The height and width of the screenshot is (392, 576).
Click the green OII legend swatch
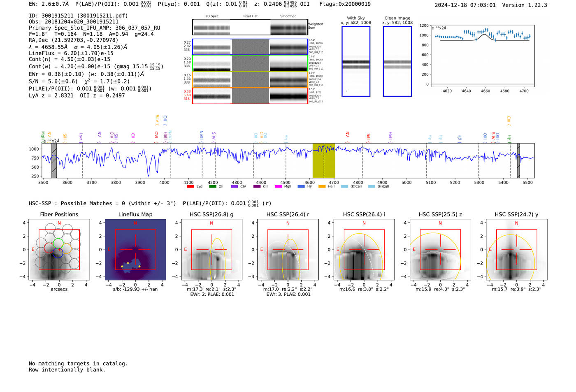click(x=212, y=186)
